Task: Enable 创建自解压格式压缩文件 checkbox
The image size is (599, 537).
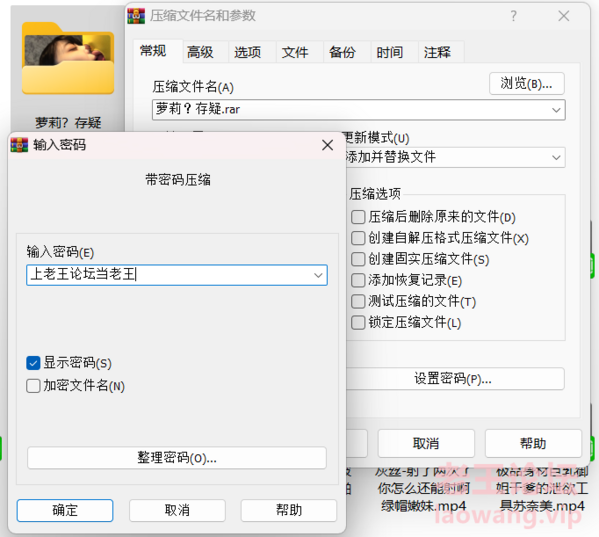Action: (358, 238)
